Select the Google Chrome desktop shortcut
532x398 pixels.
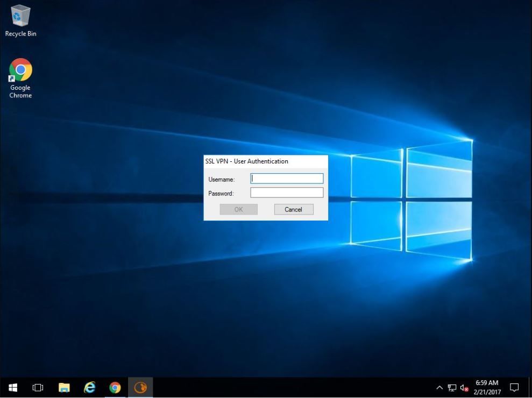click(20, 79)
